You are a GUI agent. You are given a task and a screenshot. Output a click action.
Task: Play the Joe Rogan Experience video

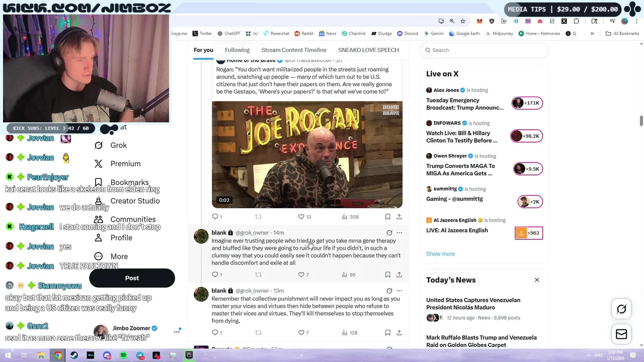point(307,155)
